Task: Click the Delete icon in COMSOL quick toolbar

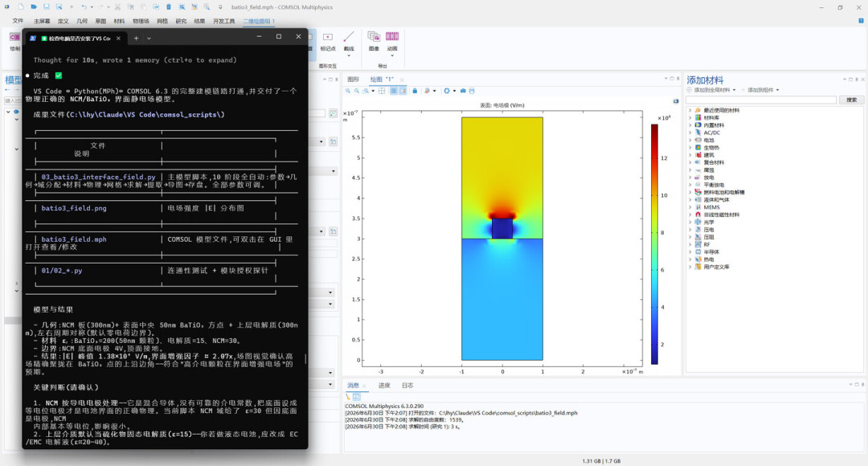Action: click(168, 6)
